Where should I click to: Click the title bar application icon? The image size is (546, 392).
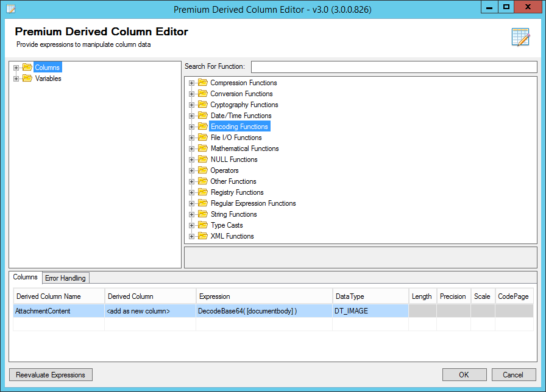[x=11, y=9]
